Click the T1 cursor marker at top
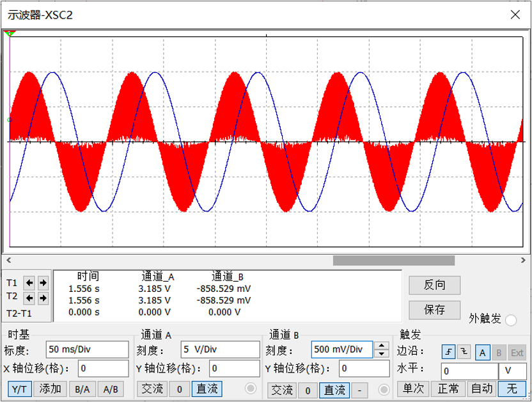532x402 pixels. point(10,33)
